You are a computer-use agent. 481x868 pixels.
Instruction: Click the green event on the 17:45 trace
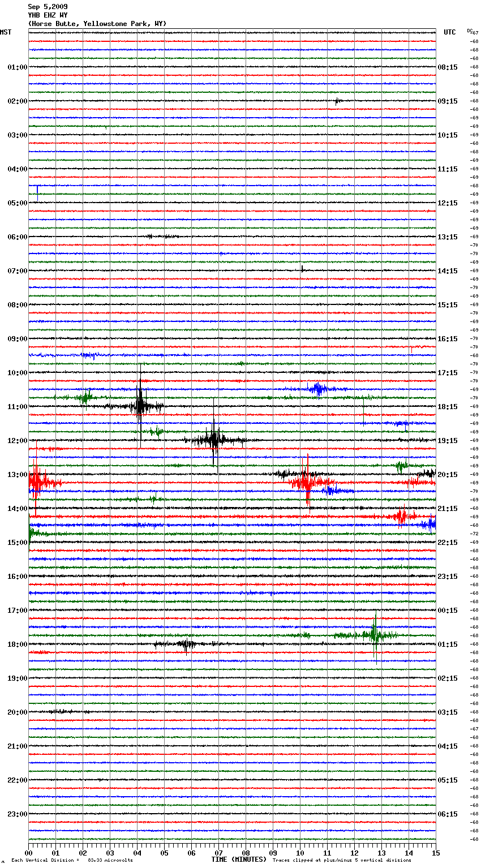coord(374,635)
